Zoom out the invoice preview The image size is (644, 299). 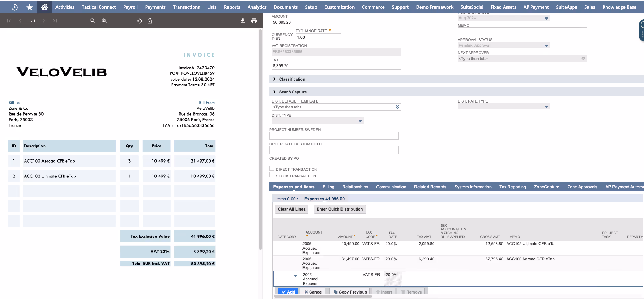(93, 21)
